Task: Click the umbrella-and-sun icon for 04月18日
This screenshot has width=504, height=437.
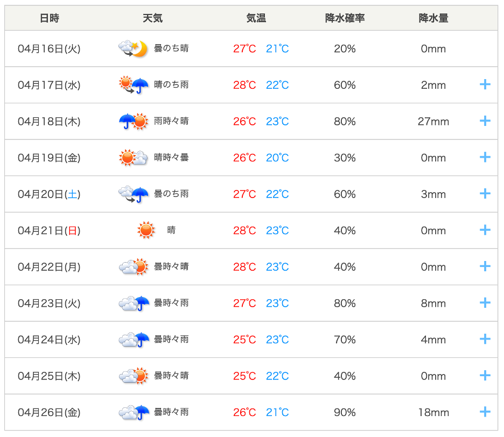Action: (134, 122)
